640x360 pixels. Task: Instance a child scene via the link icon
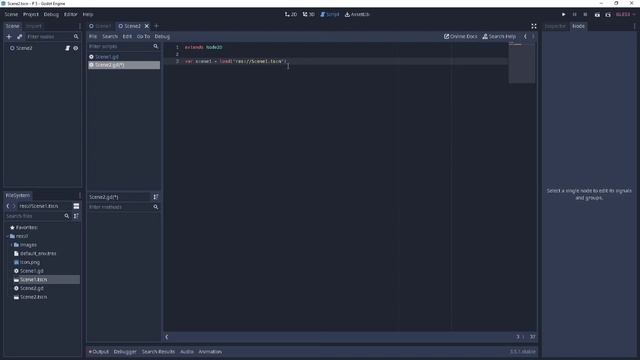(19, 37)
